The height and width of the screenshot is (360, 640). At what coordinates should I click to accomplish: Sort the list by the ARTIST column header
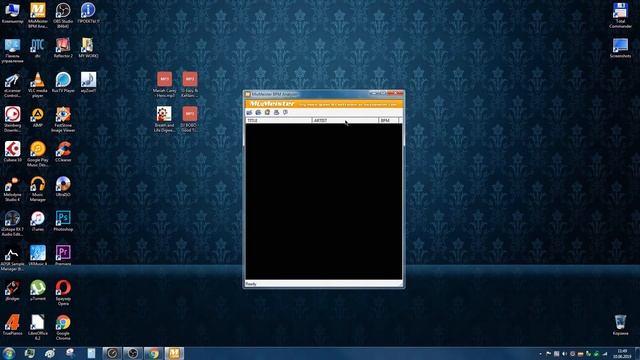click(x=345, y=120)
